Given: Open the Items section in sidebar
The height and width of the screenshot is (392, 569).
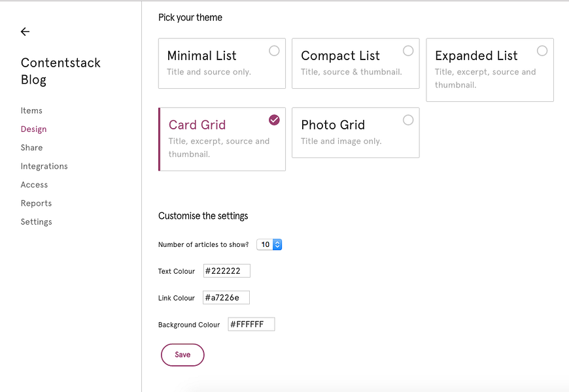Looking at the screenshot, I should click(x=31, y=110).
